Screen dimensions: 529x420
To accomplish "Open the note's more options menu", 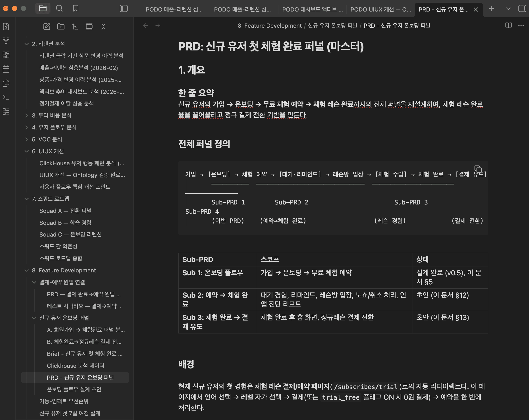I will pyautogui.click(x=521, y=25).
